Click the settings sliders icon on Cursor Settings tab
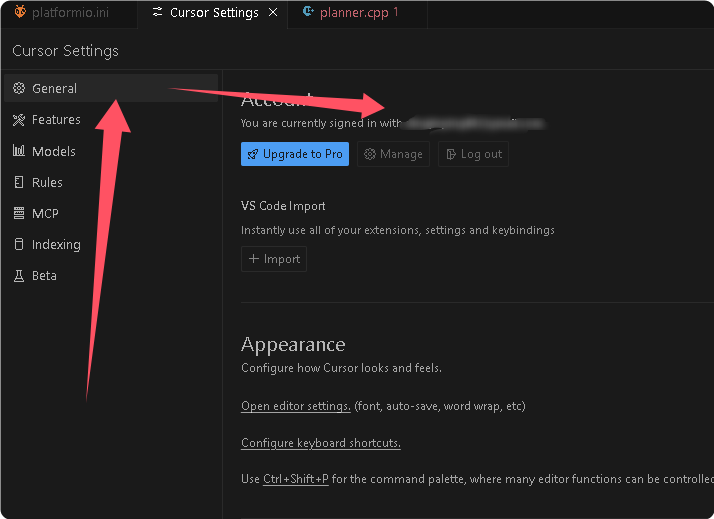The image size is (714, 519). tap(157, 12)
